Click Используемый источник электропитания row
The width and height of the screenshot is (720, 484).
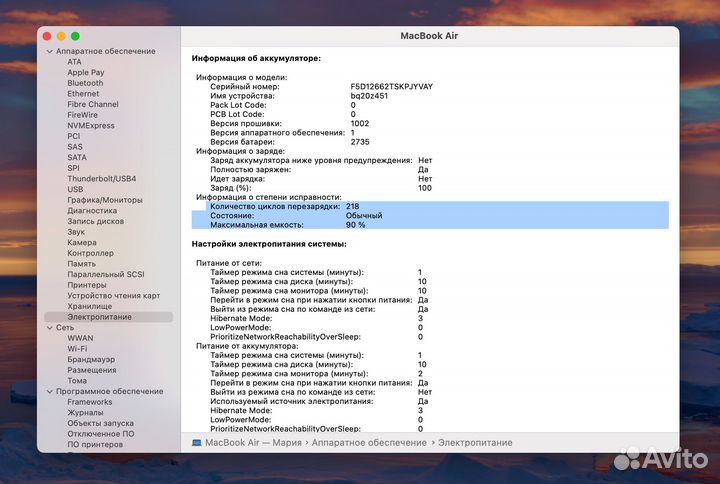tap(319, 401)
